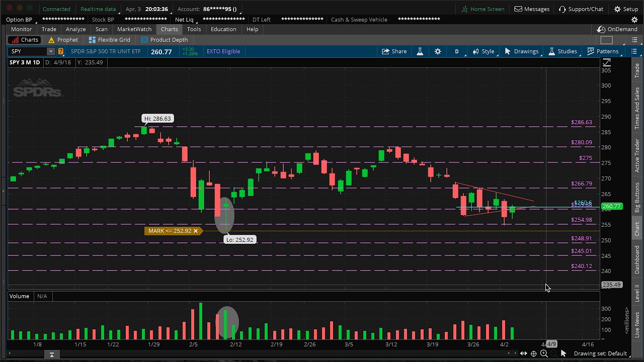This screenshot has height=362, width=644.
Task: Open the Education tab
Action: pyautogui.click(x=223, y=29)
